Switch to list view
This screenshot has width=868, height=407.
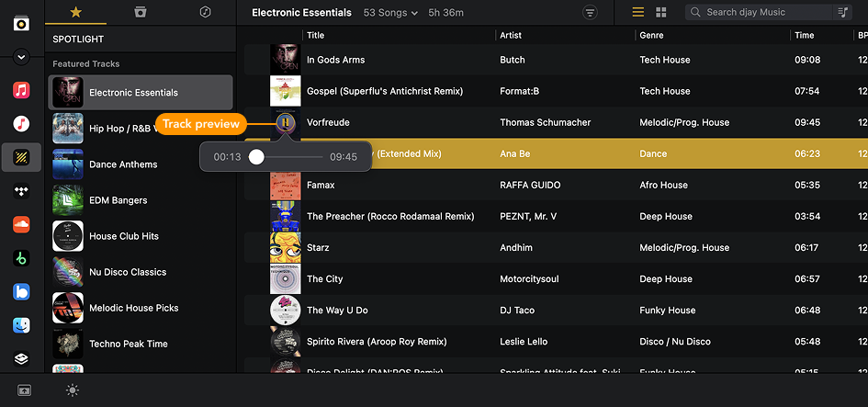[x=638, y=12]
